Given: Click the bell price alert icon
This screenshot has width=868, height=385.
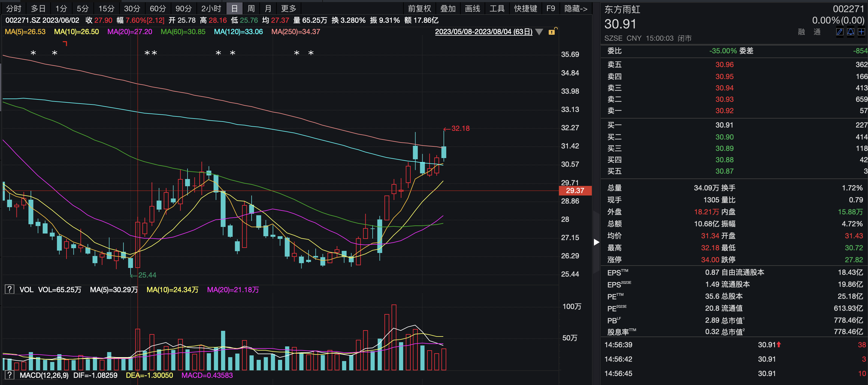Looking at the screenshot, I should pos(851,32).
